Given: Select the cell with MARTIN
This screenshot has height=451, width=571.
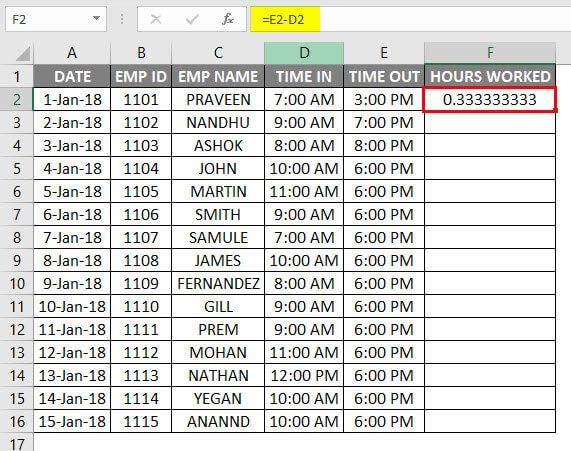Looking at the screenshot, I should [218, 191].
